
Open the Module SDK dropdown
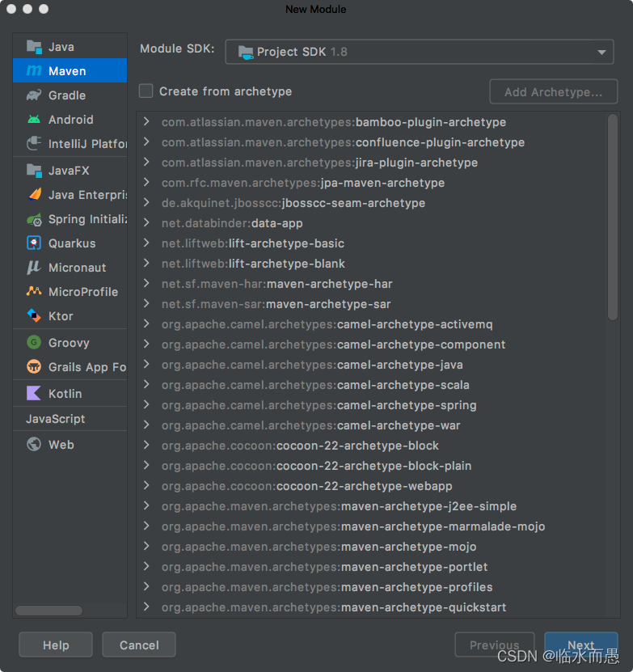tap(420, 52)
